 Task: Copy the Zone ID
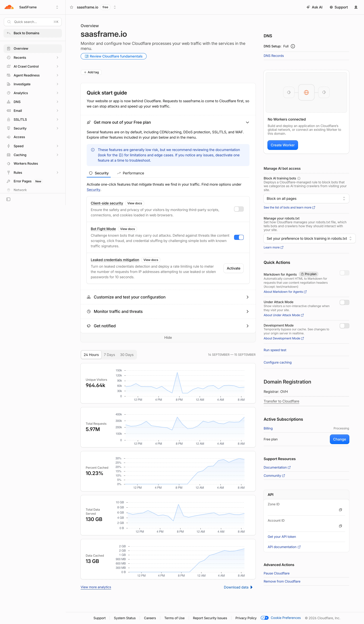click(x=340, y=510)
